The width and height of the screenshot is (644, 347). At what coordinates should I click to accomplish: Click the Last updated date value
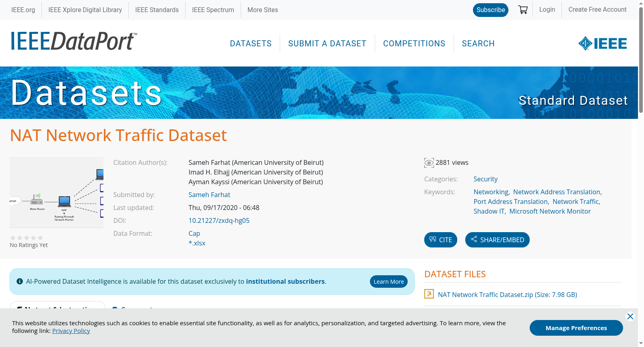[224, 208]
